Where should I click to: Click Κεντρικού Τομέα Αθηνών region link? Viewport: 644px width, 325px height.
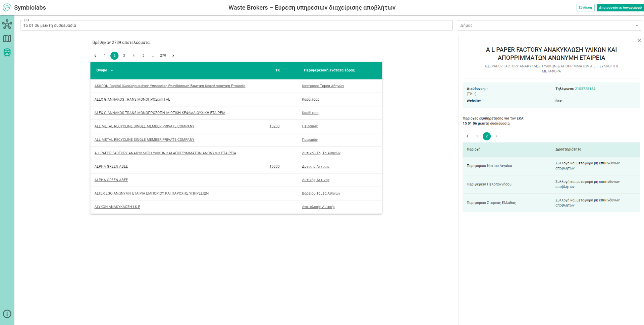pyautogui.click(x=323, y=86)
